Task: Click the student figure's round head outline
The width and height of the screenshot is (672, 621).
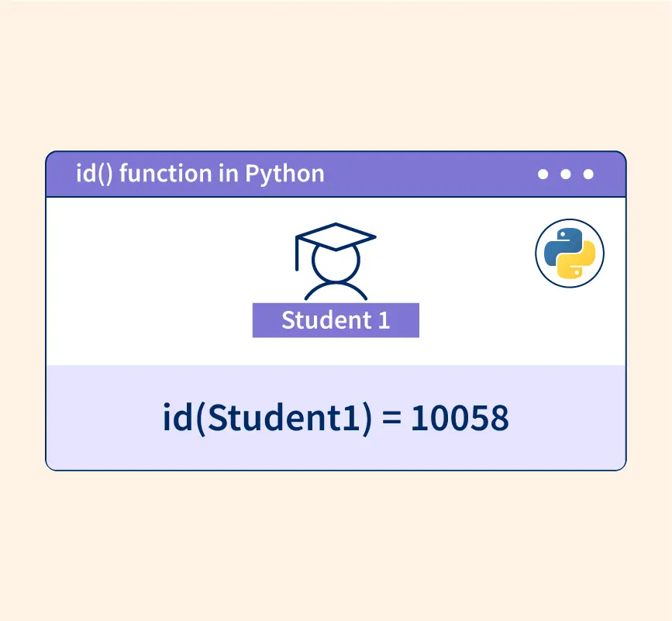Action: pos(335,264)
